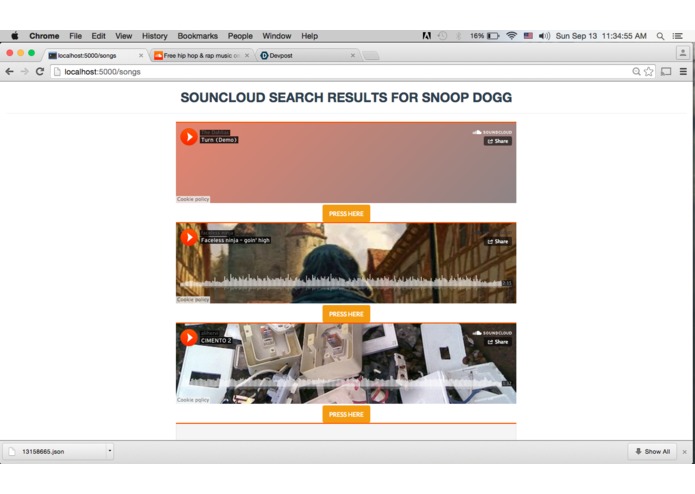Open the View menu

(x=124, y=36)
